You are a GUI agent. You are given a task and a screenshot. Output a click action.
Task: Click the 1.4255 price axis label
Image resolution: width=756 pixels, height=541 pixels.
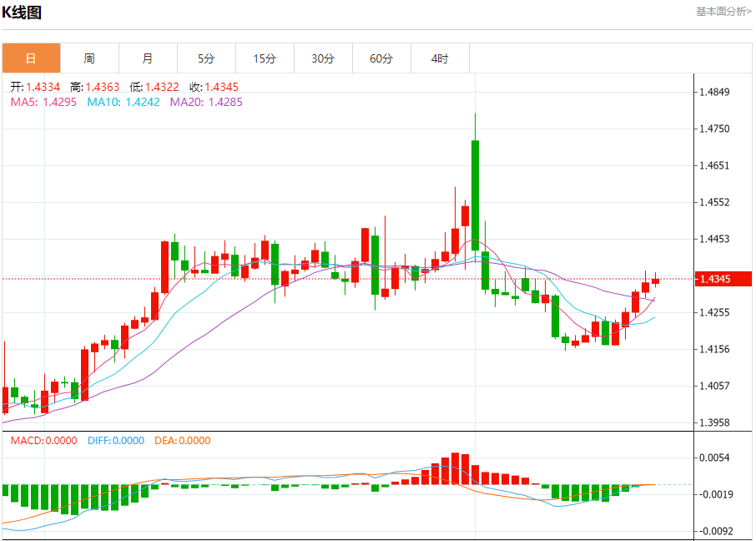tap(714, 312)
